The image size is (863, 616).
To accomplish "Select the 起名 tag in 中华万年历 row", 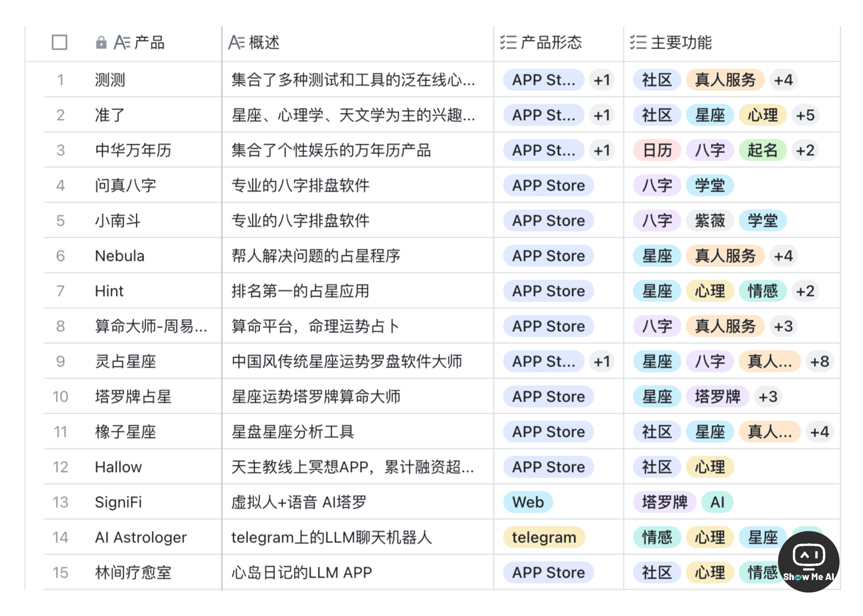I will click(762, 150).
